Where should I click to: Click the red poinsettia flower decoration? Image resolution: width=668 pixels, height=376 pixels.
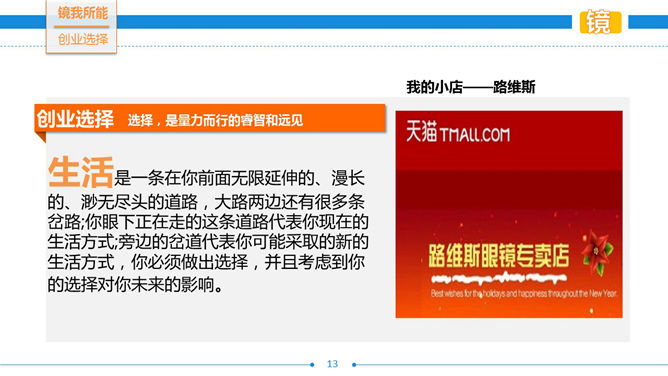pos(597,253)
